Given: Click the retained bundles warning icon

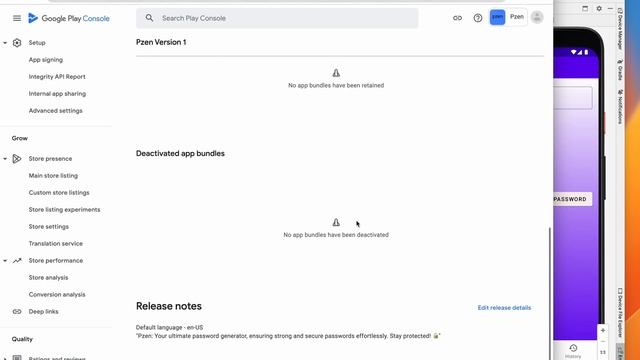Looking at the screenshot, I should (x=336, y=73).
